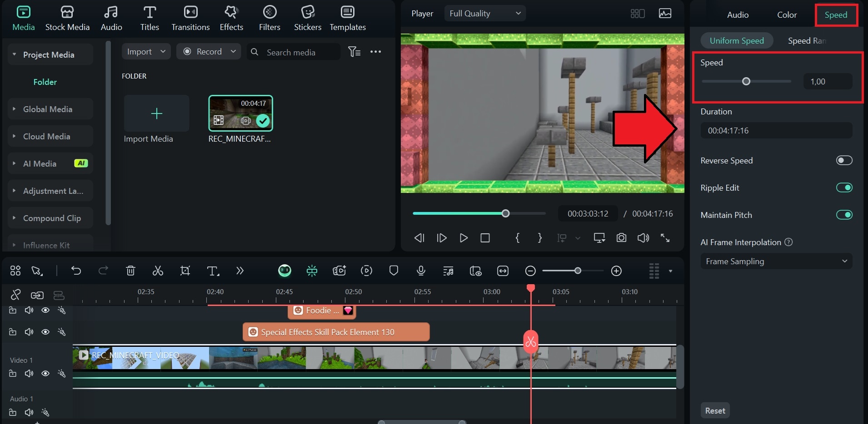Open the Import dropdown

point(146,51)
